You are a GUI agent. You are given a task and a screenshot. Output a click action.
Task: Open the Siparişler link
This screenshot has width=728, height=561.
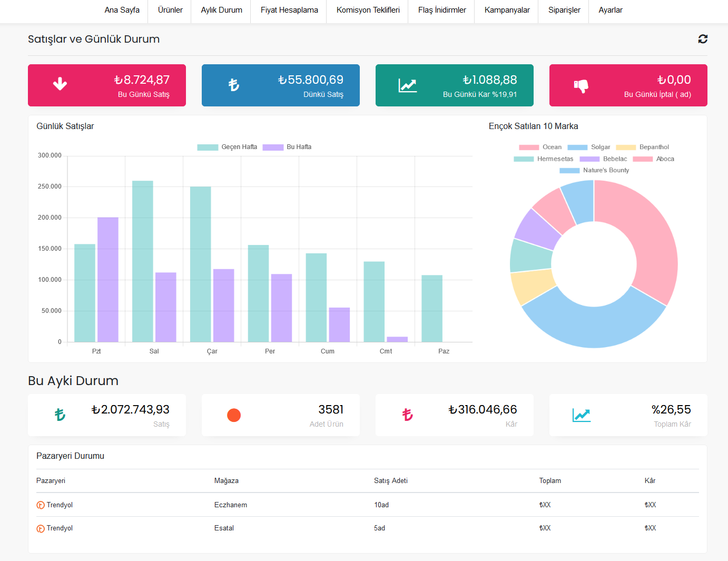coord(564,10)
